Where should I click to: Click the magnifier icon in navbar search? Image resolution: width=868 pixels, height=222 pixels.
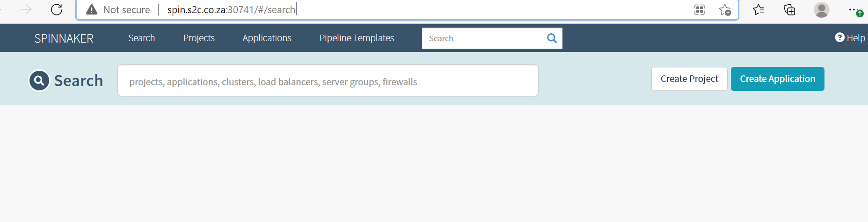click(x=552, y=38)
